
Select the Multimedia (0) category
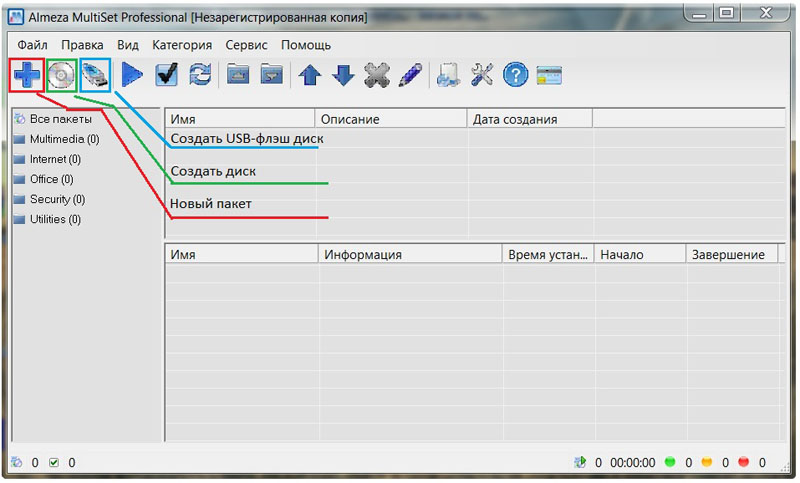[57, 139]
